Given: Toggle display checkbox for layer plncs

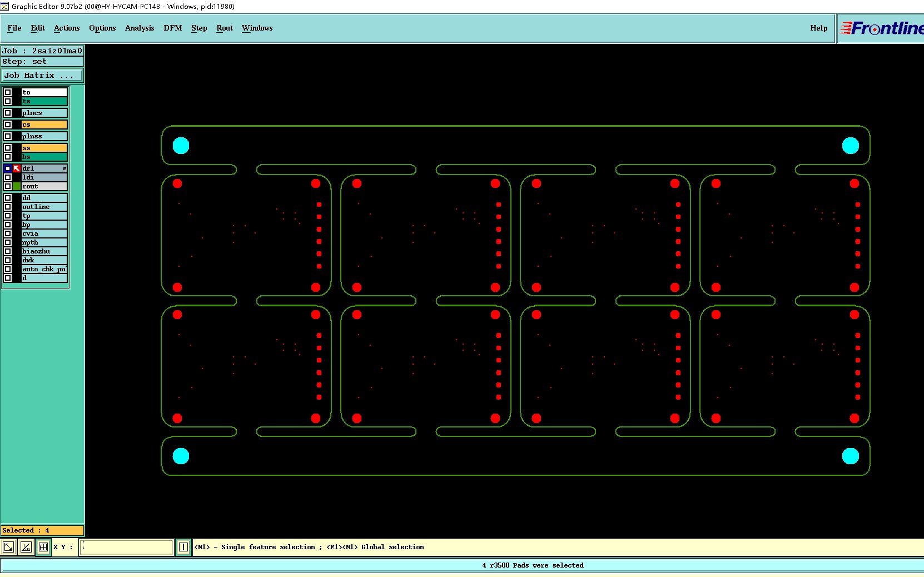Looking at the screenshot, I should [x=8, y=113].
